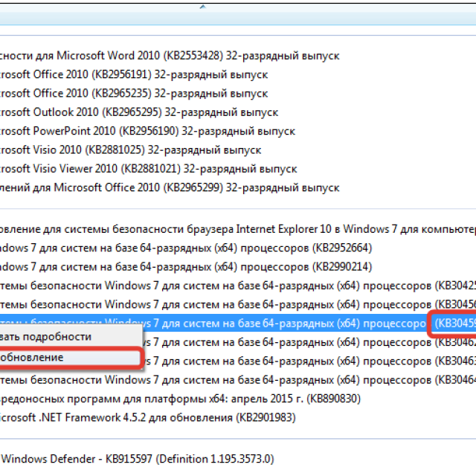
Task: Select the .NET Framework 4.5.2 KB2901983 row
Action: (148, 417)
